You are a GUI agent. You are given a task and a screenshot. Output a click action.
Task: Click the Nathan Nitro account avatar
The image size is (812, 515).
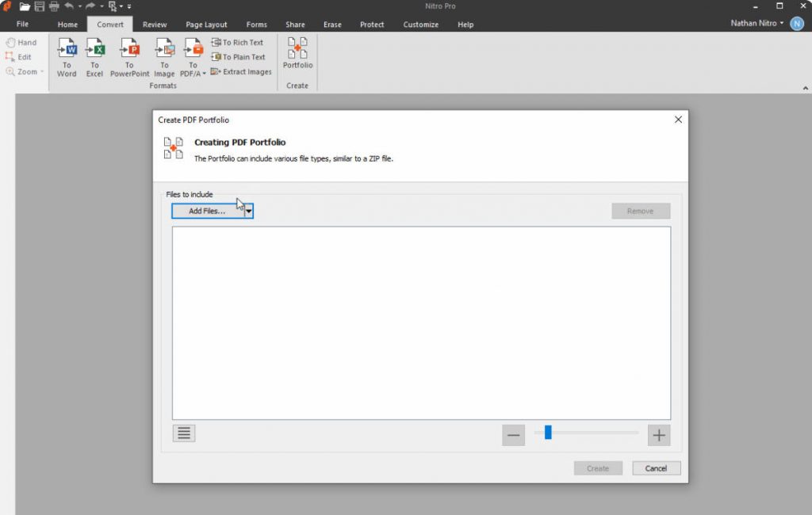click(x=796, y=23)
